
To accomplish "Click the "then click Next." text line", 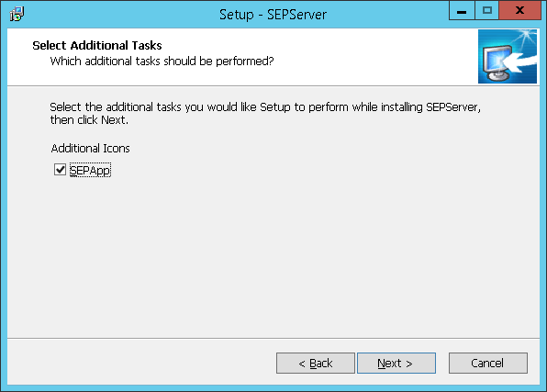I will pos(89,119).
